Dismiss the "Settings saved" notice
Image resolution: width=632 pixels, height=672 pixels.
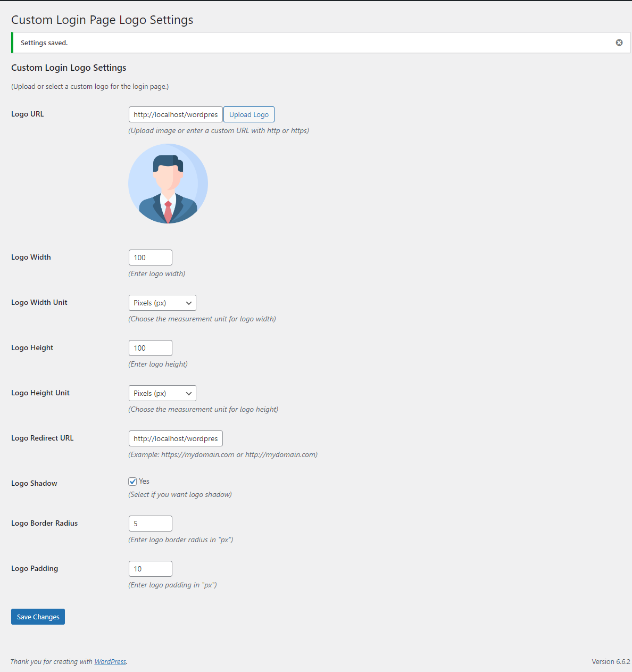tap(619, 42)
